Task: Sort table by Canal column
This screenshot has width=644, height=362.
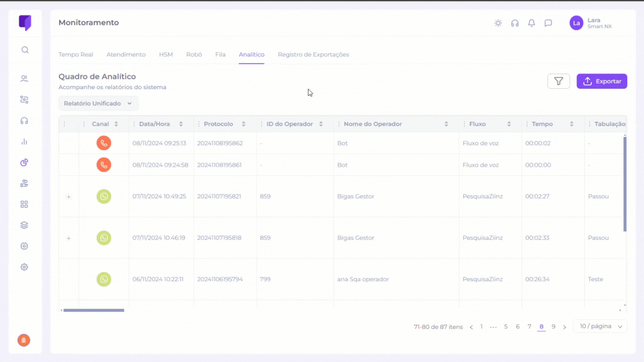Action: pyautogui.click(x=116, y=124)
